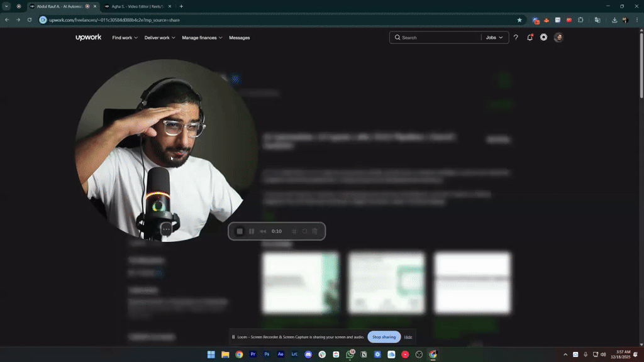Pause the Loom recording
Screen dimensions: 644x362
(252, 231)
